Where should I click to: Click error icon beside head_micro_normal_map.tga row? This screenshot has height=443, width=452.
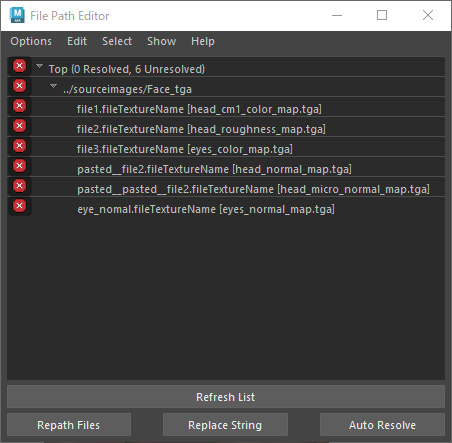[19, 186]
